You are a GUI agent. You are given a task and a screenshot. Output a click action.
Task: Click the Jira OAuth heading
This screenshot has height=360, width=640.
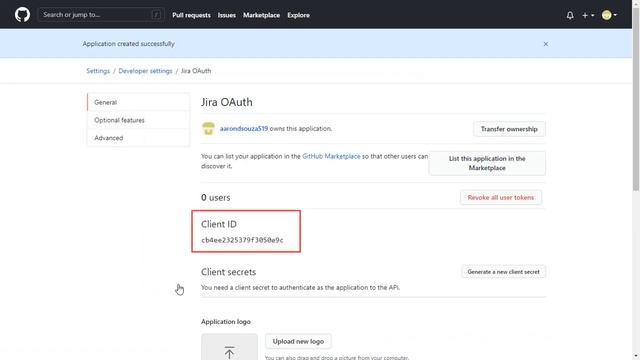click(227, 102)
